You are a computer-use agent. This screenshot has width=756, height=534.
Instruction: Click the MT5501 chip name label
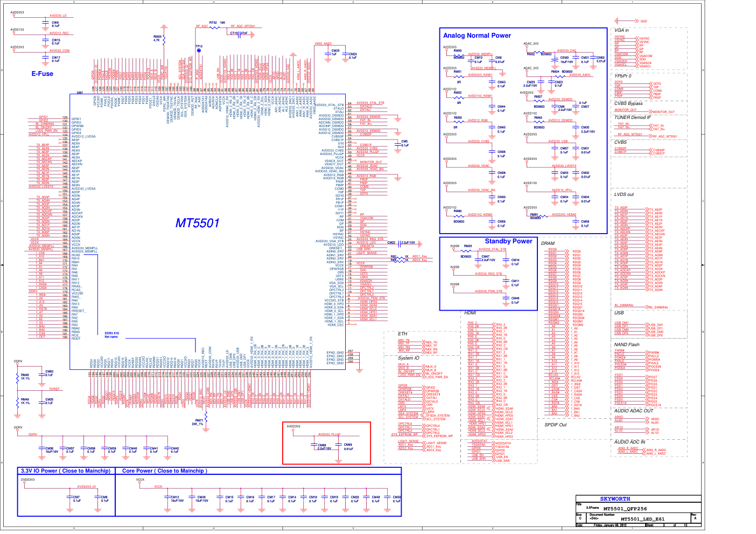pyautogui.click(x=197, y=223)
